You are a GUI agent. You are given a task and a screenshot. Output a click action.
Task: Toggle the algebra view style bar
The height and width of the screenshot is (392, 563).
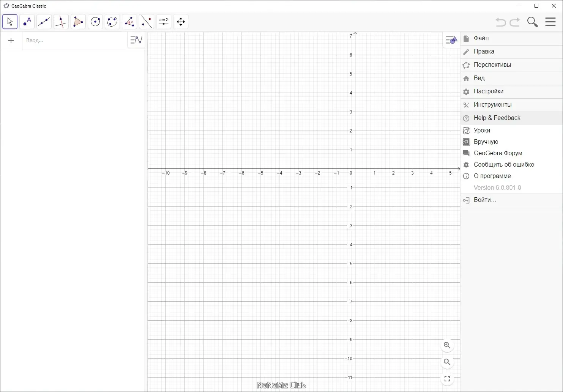136,40
